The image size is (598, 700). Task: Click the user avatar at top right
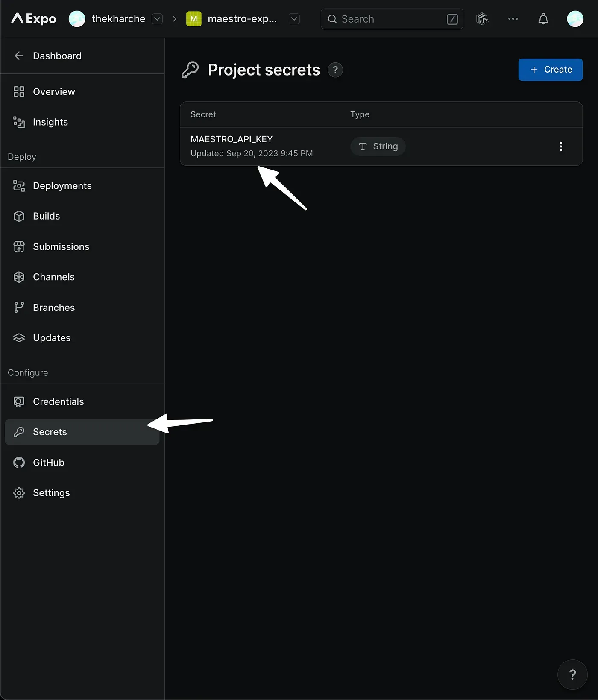(575, 19)
